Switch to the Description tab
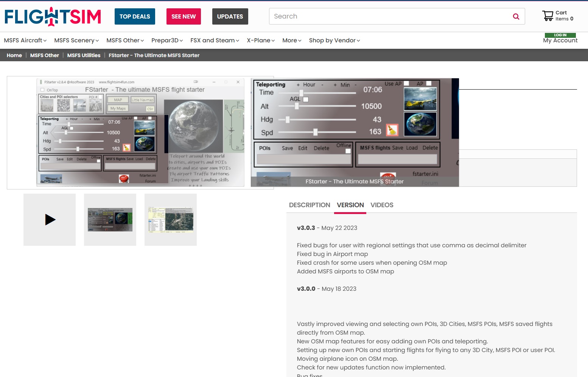This screenshot has width=588, height=377. 309,205
